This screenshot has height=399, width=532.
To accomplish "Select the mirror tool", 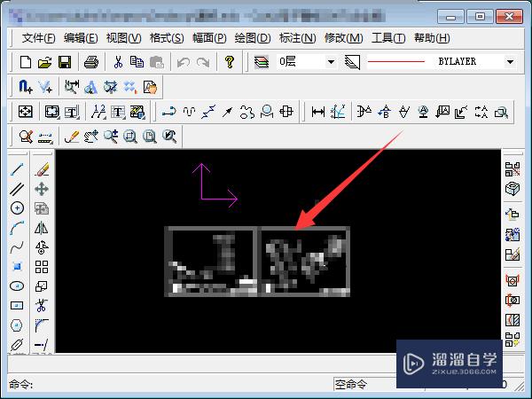I will 42,228.
